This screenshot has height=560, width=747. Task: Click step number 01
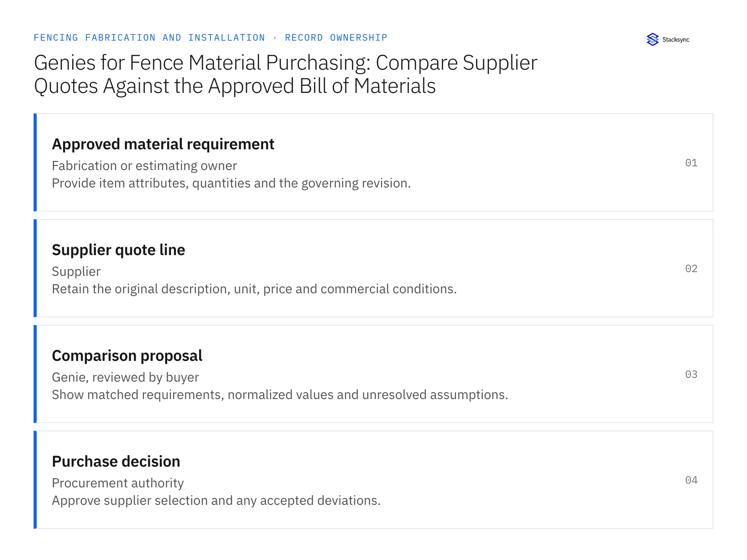tap(691, 163)
